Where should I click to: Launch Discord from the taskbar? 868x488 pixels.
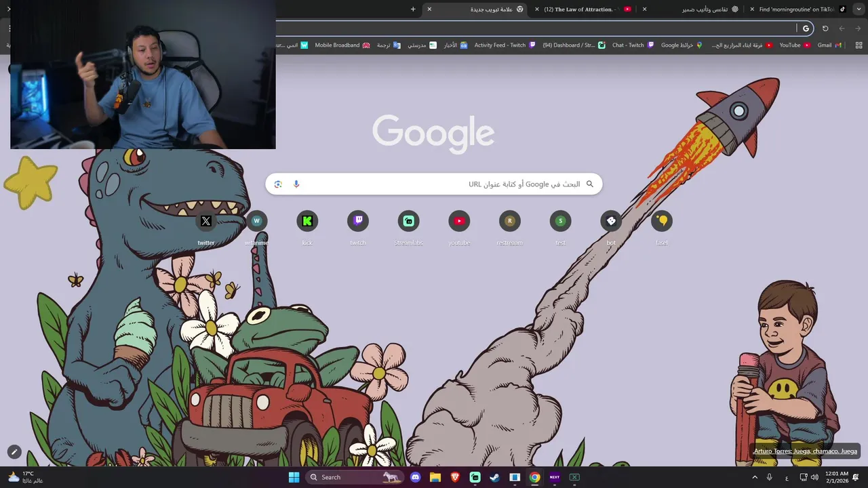pos(416,477)
